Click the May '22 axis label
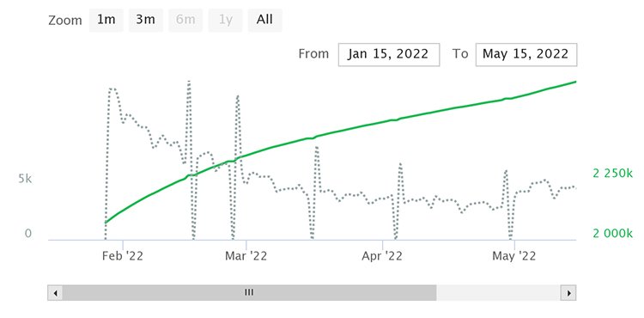Viewport: 644px width, 318px height. 514,256
